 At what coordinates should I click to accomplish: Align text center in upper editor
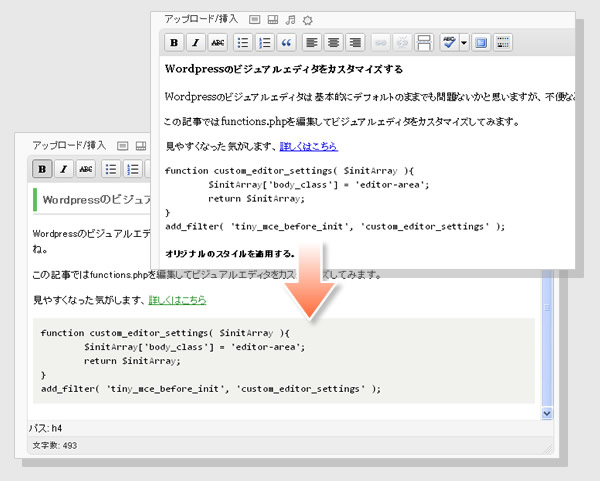click(x=333, y=42)
